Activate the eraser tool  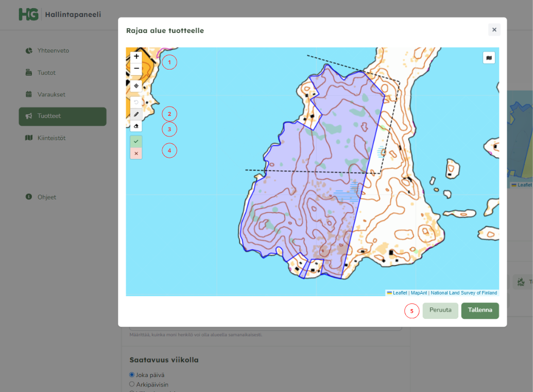(136, 126)
